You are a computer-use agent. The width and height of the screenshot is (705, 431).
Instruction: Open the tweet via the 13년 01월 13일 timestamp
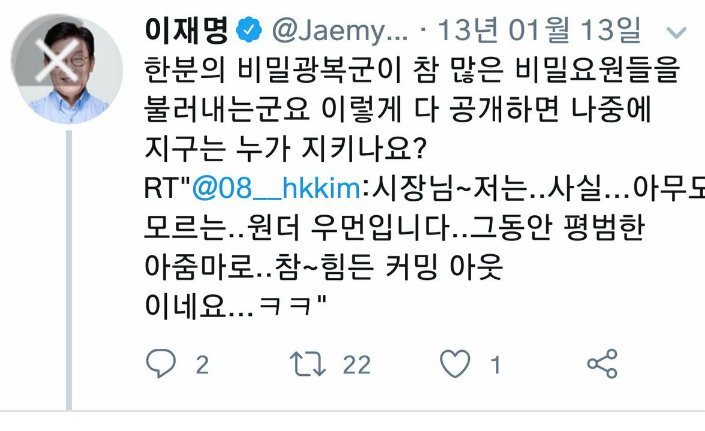539,30
